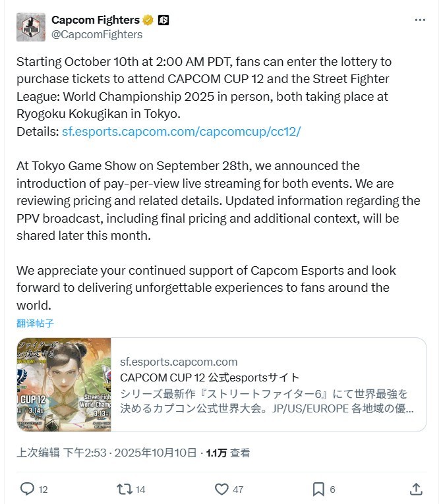
Task: Repost this tweet using retweet icon
Action: [x=123, y=489]
